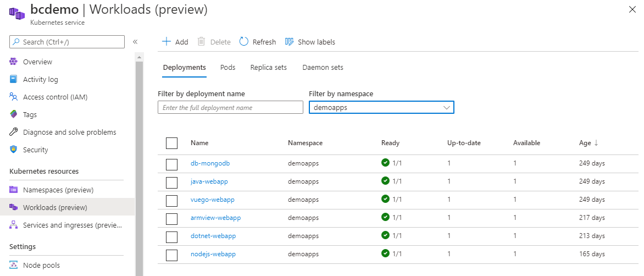Click green ready checkmark for vuego-webapp
644x276 pixels.
tap(385, 199)
